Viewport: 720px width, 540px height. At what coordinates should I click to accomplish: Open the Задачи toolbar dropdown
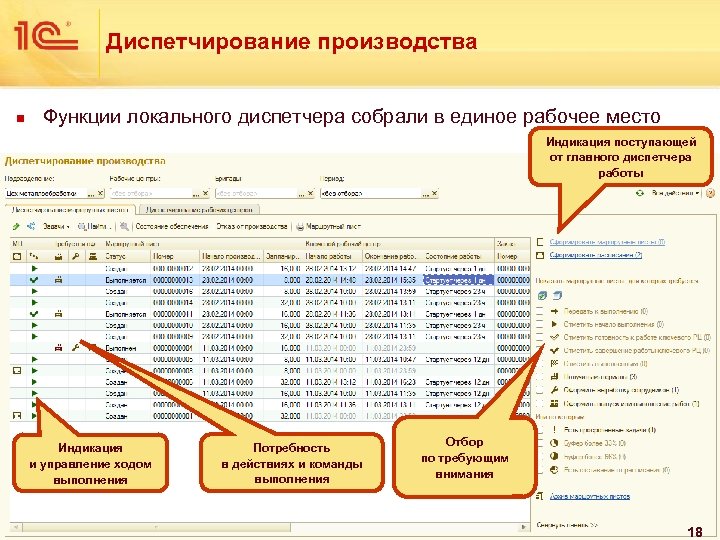click(56, 226)
